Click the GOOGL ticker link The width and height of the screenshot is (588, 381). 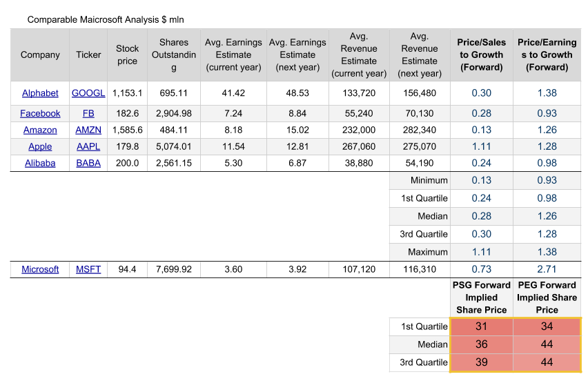point(88,93)
